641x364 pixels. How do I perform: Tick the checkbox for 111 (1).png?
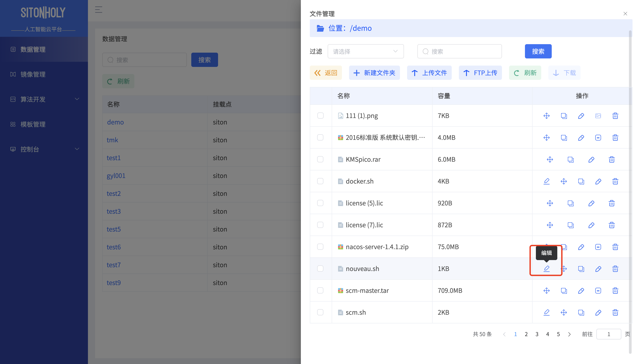tap(320, 116)
